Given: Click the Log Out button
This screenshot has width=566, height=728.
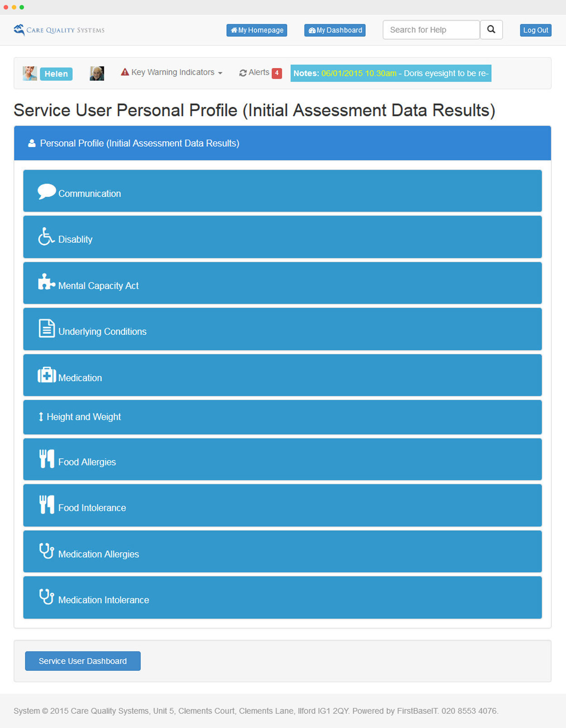Looking at the screenshot, I should point(535,30).
